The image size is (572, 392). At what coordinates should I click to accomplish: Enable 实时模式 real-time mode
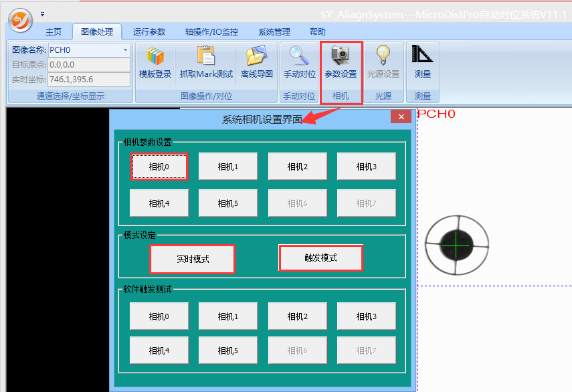coord(193,259)
